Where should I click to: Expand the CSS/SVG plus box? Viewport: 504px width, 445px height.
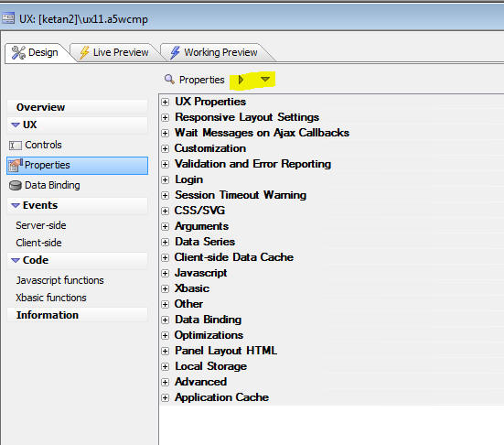coord(165,211)
